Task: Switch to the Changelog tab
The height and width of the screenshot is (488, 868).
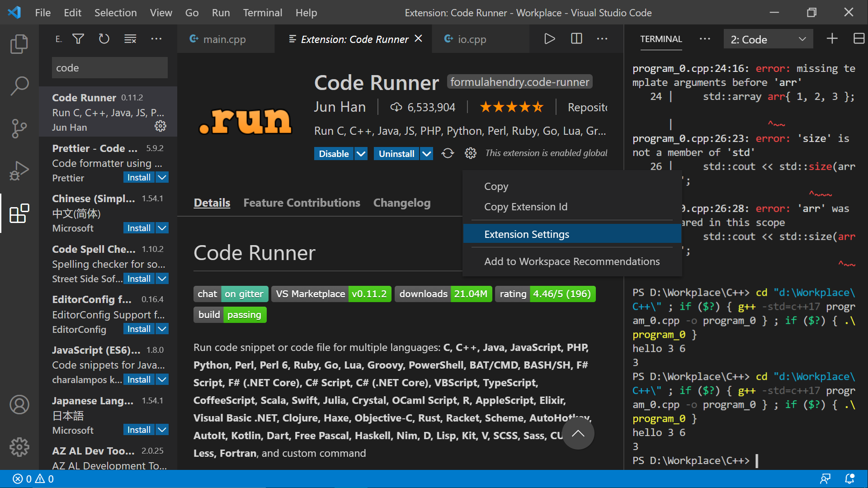Action: [x=401, y=203]
